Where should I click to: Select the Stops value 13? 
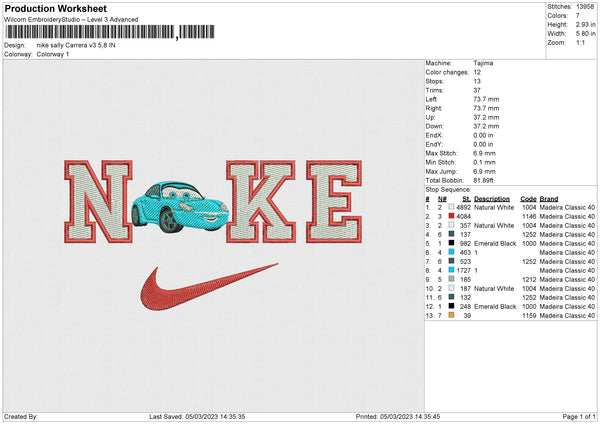pos(477,81)
